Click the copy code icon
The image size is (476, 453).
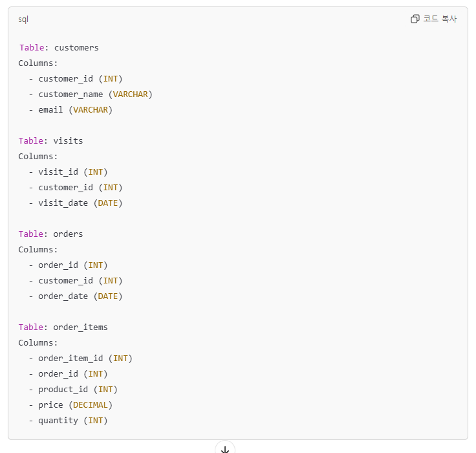coord(415,19)
